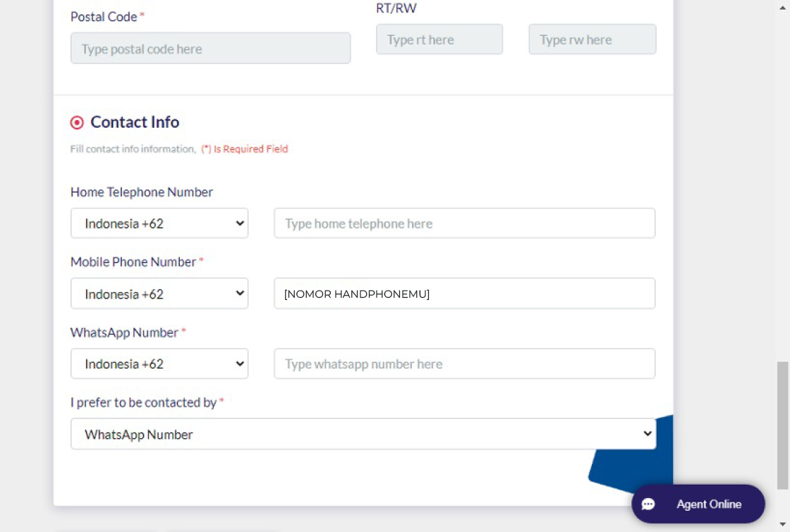Screen dimensions: 790x532
Task: Click the scrollbar up arrow
Action: coord(782,7)
